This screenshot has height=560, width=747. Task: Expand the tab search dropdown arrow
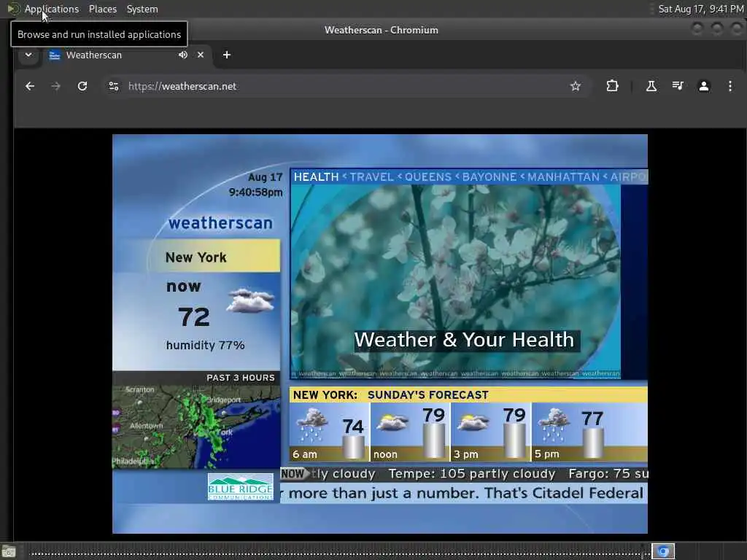[28, 55]
